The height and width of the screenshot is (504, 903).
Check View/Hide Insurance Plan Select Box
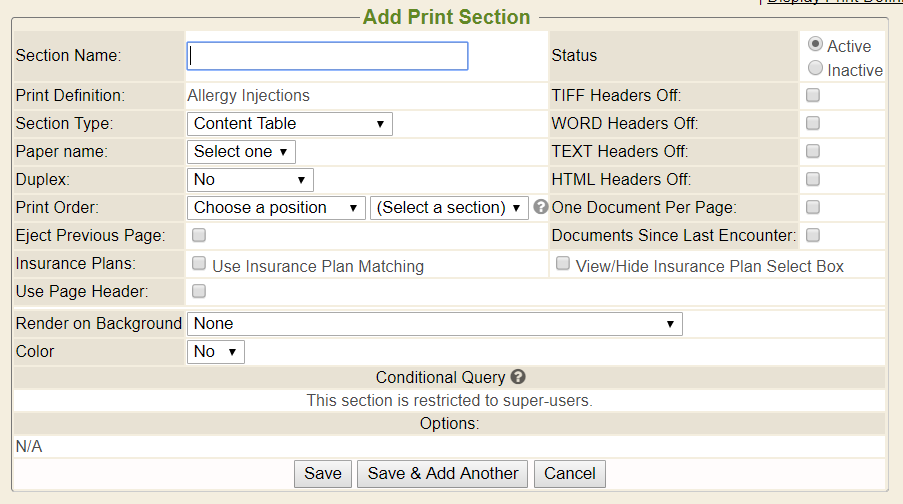[563, 264]
